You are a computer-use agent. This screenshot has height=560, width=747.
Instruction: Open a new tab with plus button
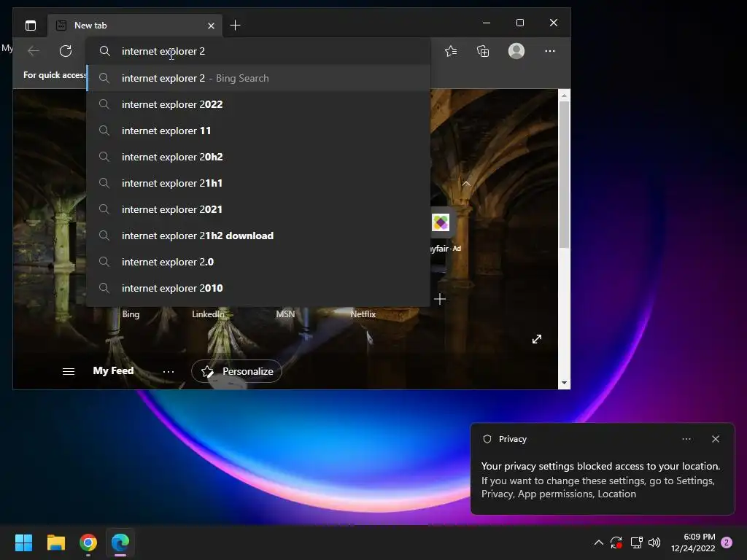[x=235, y=26]
